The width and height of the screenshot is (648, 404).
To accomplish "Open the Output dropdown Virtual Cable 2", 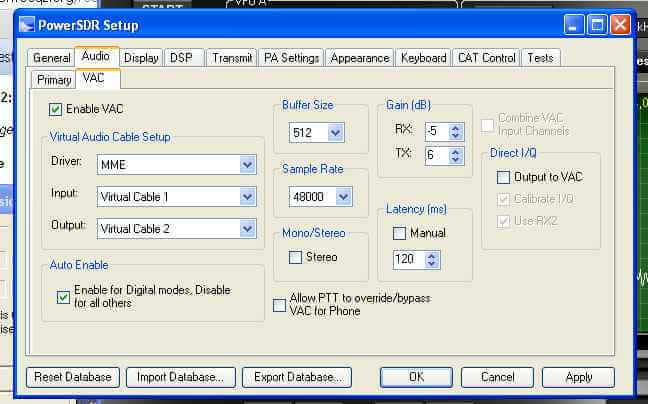I will (176, 229).
